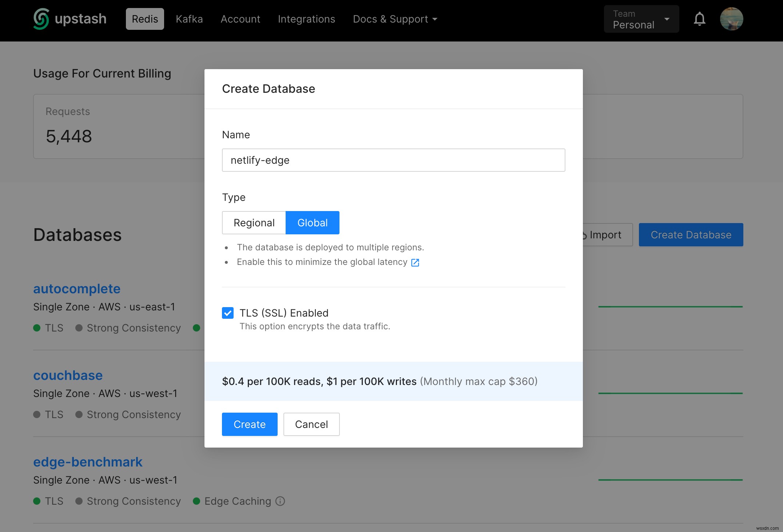
Task: Select the Global database type
Action: pos(313,223)
